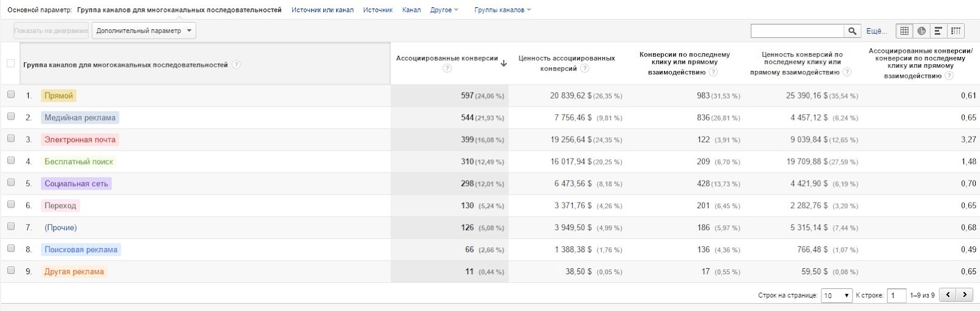Check the Социальная сеть row checkbox
The width and height of the screenshot is (980, 311).
point(11,182)
